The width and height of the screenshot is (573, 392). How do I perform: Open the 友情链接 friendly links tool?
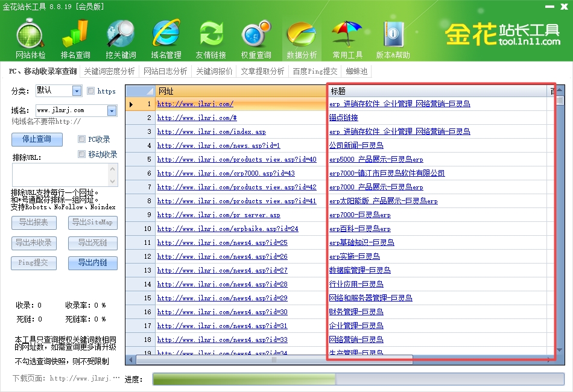point(211,38)
